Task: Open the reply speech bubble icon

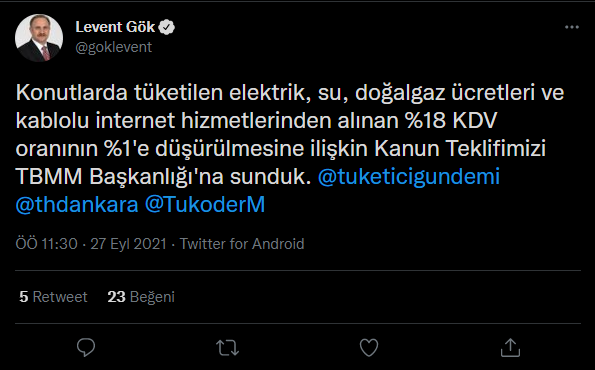Action: coord(86,347)
